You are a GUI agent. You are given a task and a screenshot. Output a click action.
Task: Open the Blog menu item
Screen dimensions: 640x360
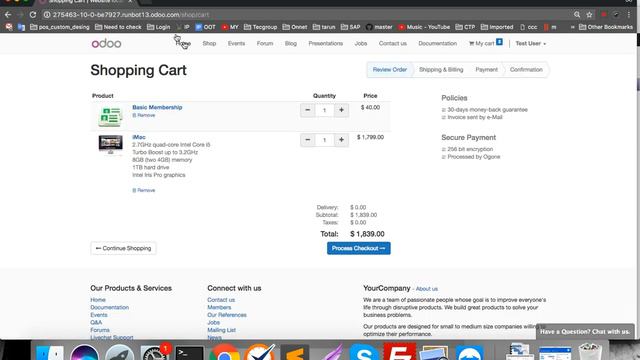pos(291,43)
